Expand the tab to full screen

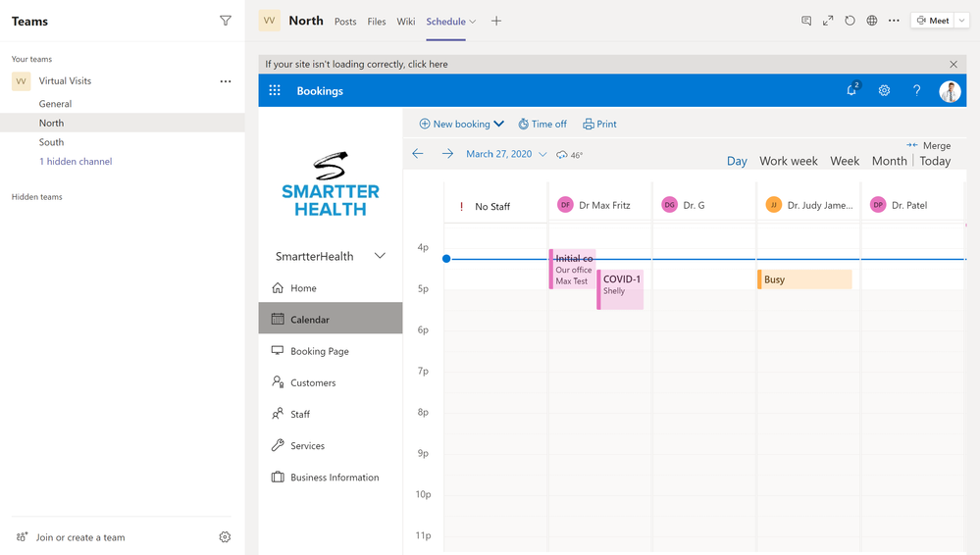click(828, 21)
